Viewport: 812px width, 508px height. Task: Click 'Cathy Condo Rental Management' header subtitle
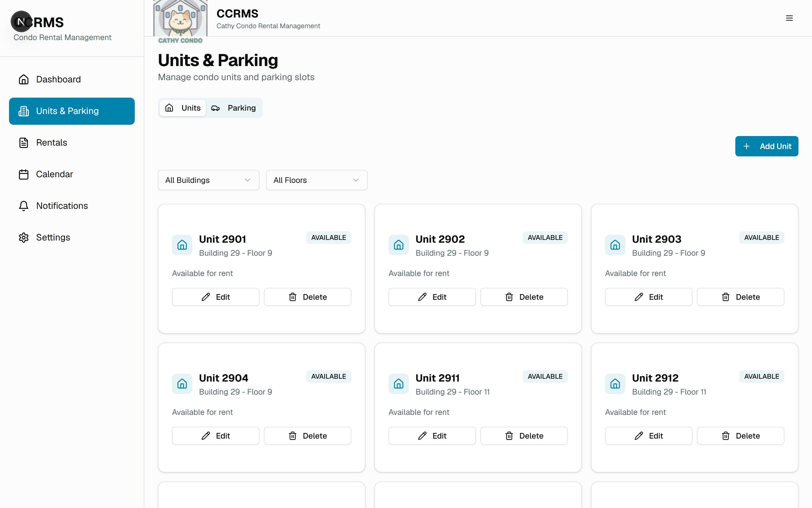point(268,26)
